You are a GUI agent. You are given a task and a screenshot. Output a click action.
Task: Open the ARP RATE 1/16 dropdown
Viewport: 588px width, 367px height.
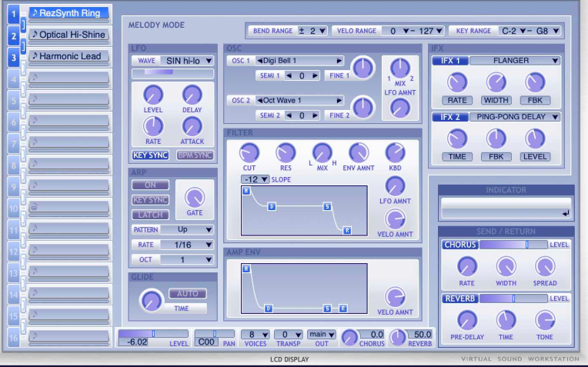(x=187, y=245)
